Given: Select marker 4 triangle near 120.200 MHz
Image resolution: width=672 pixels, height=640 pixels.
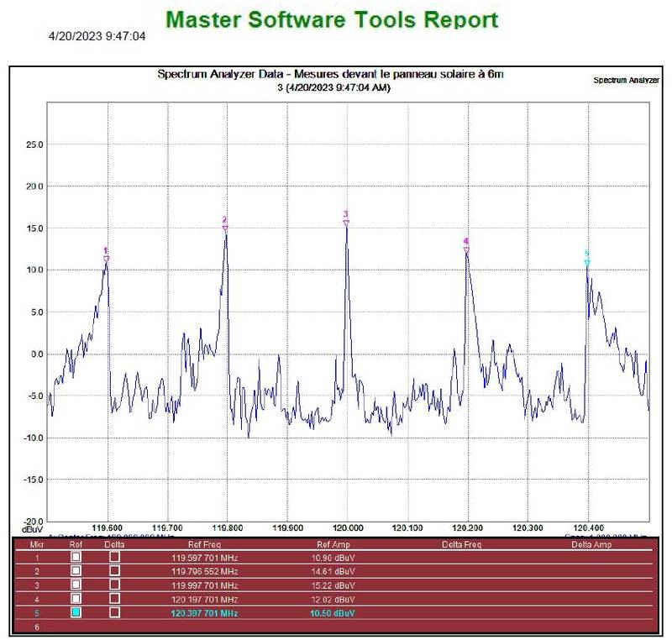Looking at the screenshot, I should pos(466,249).
